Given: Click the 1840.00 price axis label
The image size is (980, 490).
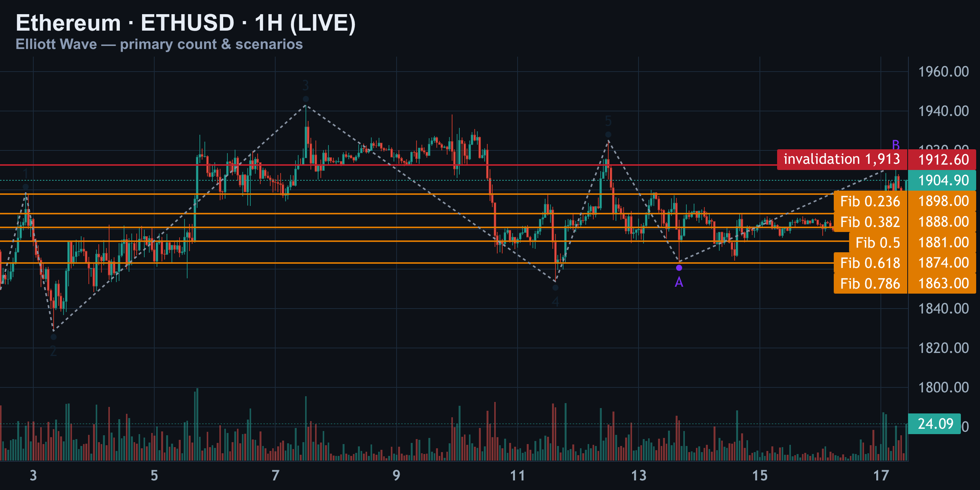Looking at the screenshot, I should 944,309.
